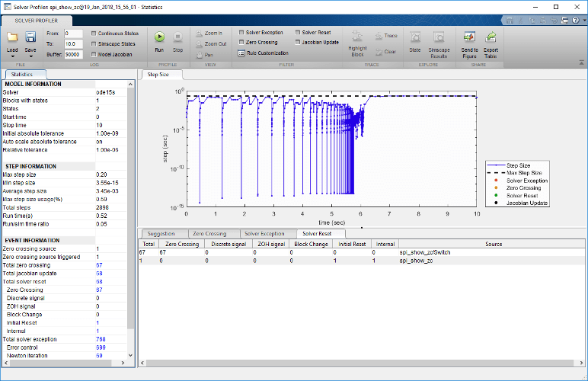The height and width of the screenshot is (381, 588).
Task: Click the Export Table icon
Action: tap(491, 37)
